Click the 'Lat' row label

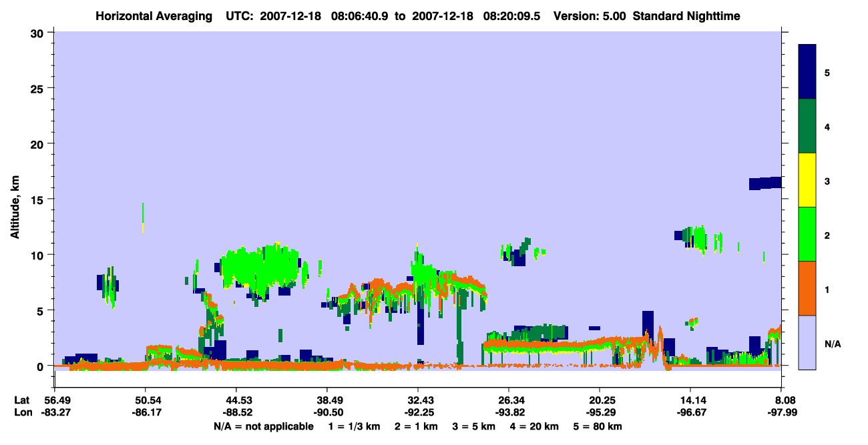point(21,400)
